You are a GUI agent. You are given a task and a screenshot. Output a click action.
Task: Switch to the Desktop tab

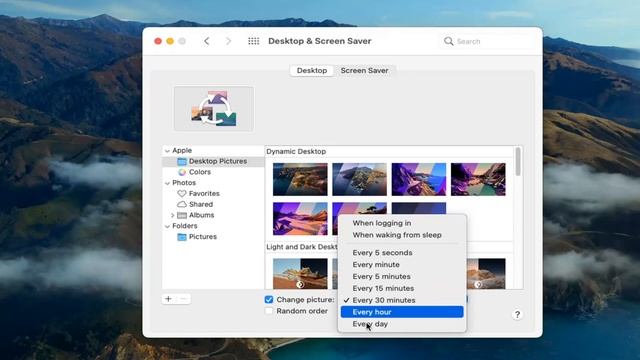click(312, 71)
